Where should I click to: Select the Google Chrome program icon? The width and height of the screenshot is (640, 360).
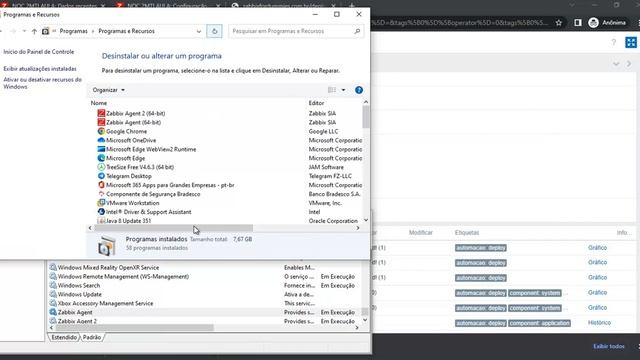point(101,131)
